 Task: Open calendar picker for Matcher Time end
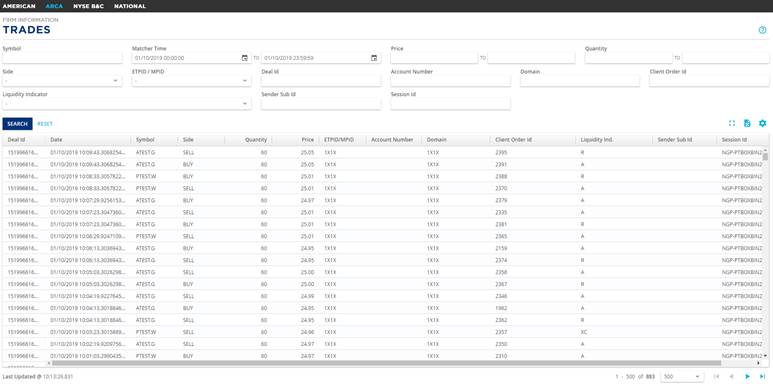(x=374, y=58)
